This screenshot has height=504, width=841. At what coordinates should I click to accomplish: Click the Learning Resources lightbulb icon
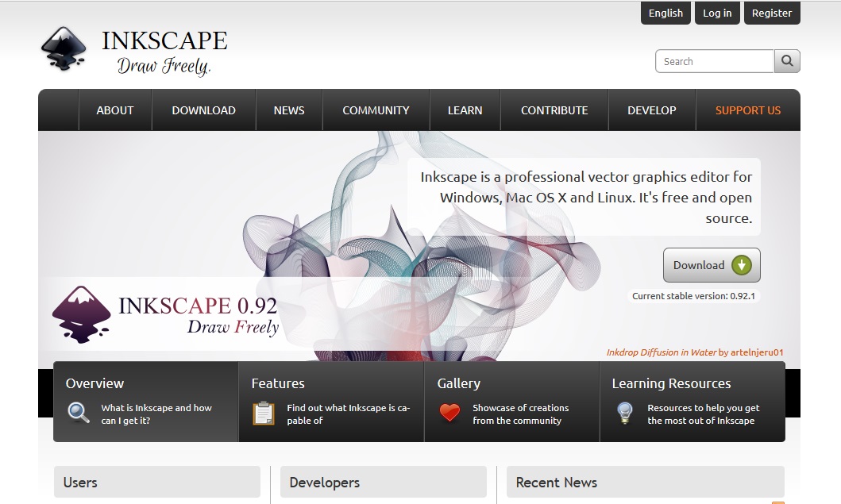point(625,413)
